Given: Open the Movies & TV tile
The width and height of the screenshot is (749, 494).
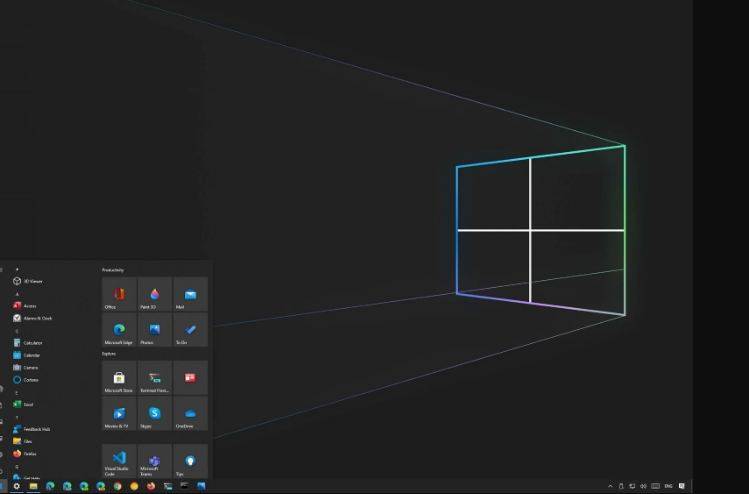Looking at the screenshot, I should point(119,413).
